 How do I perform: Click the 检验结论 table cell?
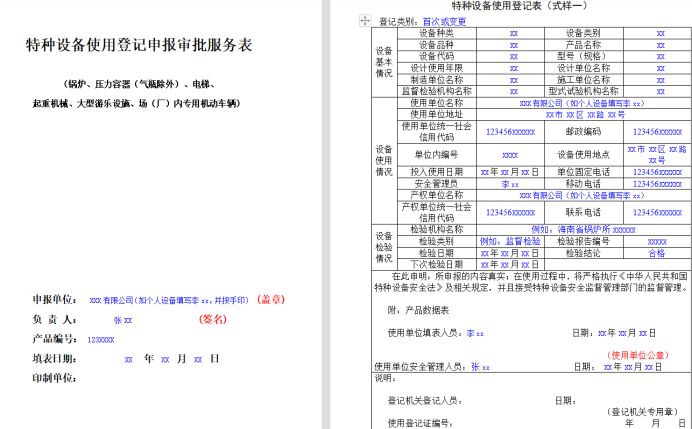[584, 253]
